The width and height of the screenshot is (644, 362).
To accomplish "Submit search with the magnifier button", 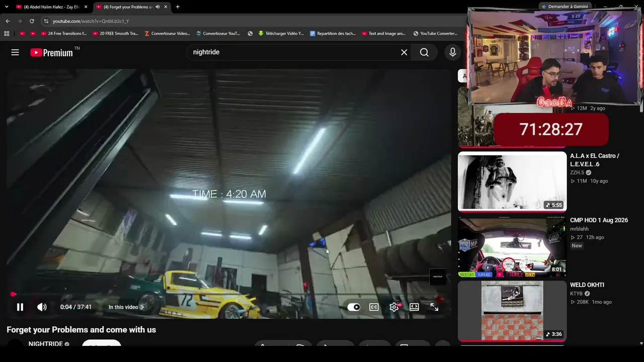I will pyautogui.click(x=424, y=52).
